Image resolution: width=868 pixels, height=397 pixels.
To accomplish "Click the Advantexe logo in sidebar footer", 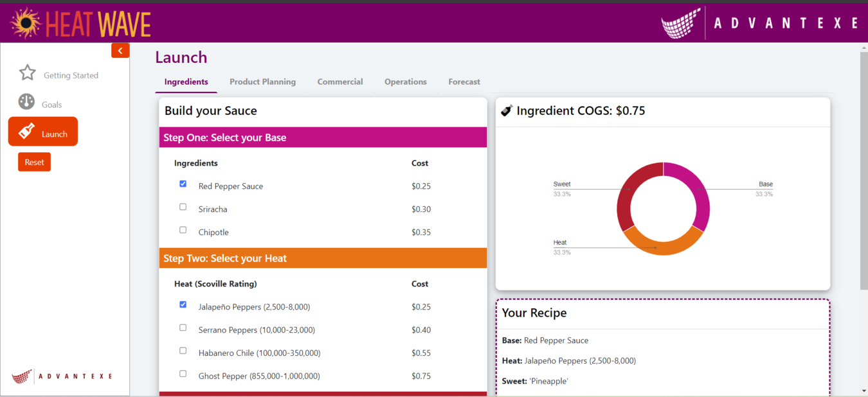I will coord(62,376).
